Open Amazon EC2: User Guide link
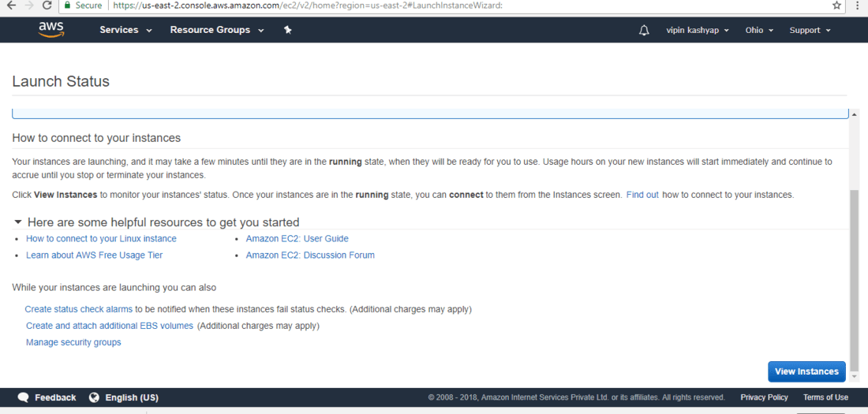The height and width of the screenshot is (414, 868). coord(297,239)
